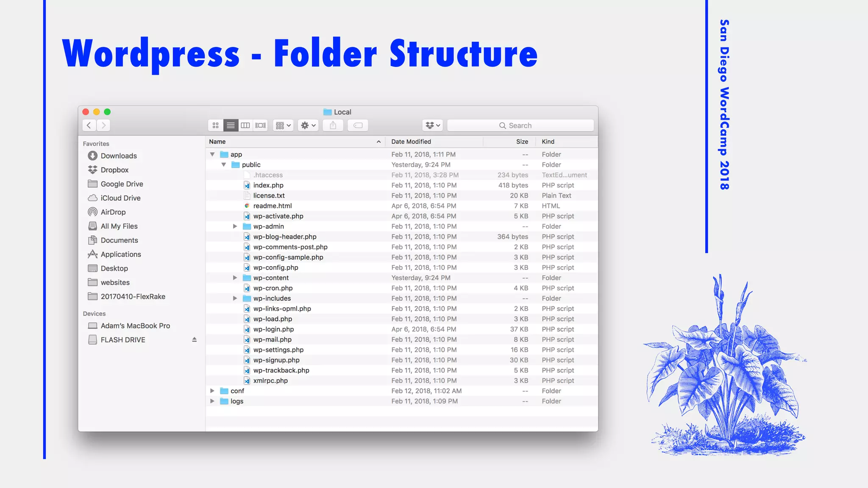Select wp-mail.php file
Screen dimensions: 868x488
tap(402, 340)
